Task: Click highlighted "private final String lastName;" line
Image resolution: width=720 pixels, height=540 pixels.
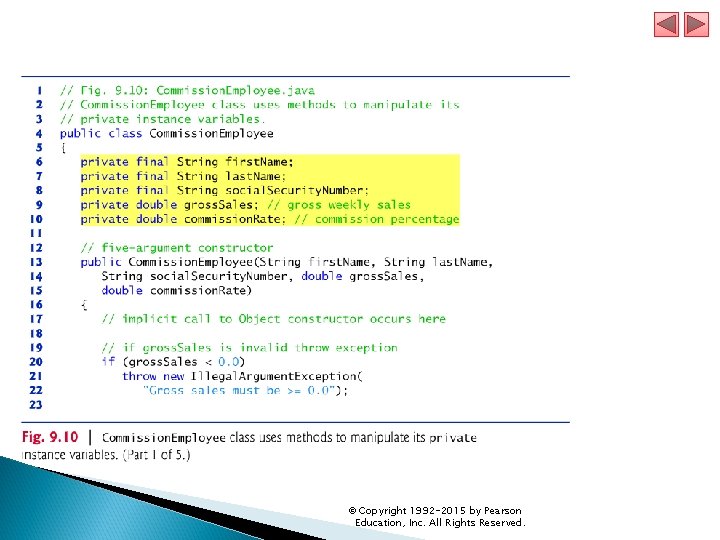Action: coord(183,176)
